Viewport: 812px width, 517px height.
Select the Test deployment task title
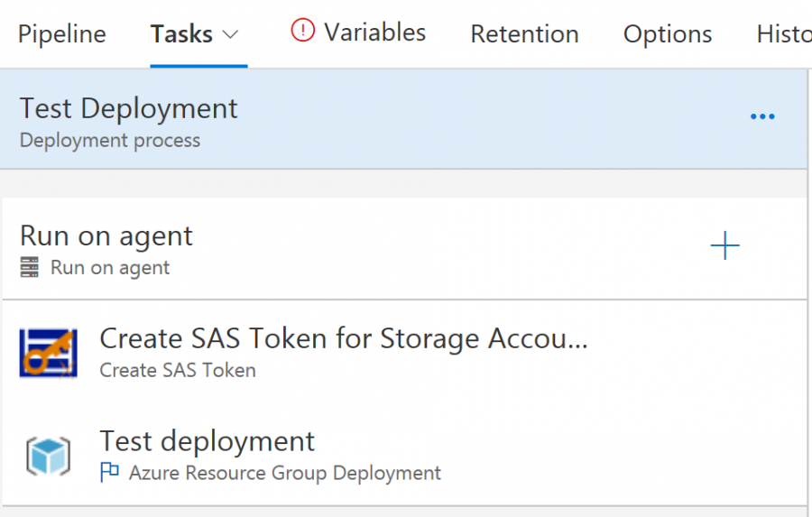point(207,441)
